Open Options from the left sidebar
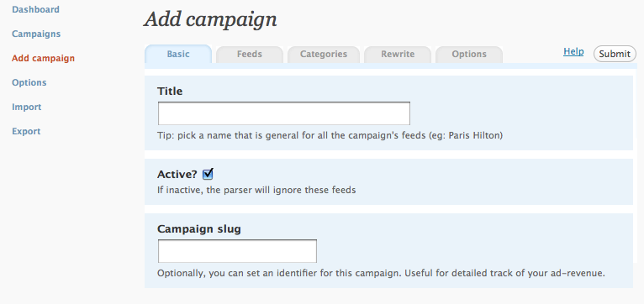Screen dimensions: 644x304 pyautogui.click(x=29, y=82)
